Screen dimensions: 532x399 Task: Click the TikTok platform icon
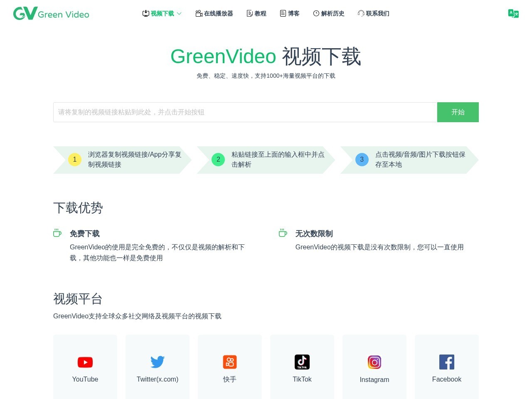click(302, 362)
